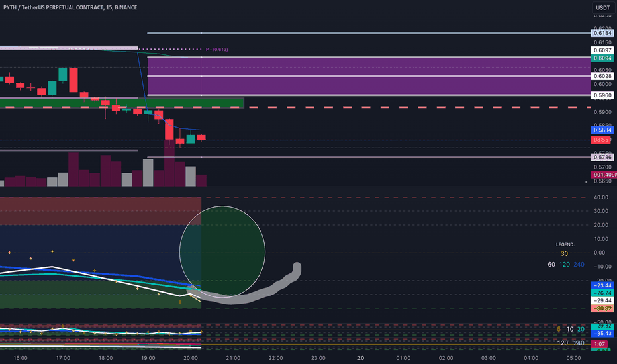Click the 0.5900 price scale value
Image resolution: width=617 pixels, height=364 pixels.
click(x=602, y=112)
